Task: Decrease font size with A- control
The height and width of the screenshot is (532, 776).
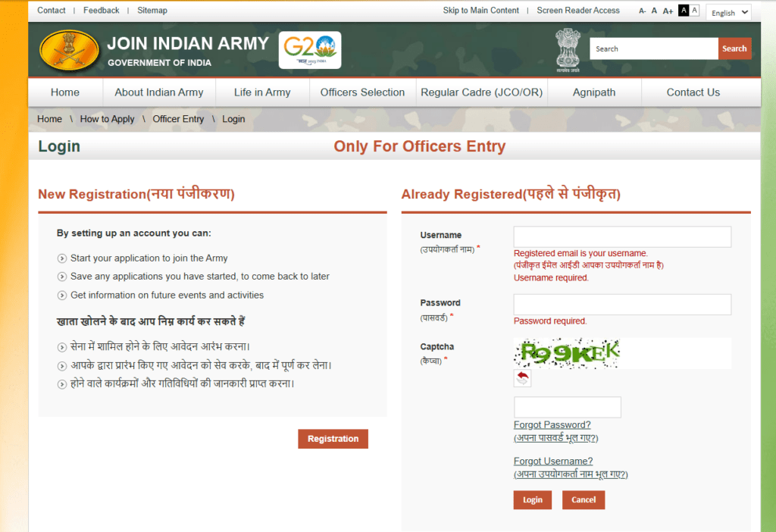Action: tap(643, 11)
